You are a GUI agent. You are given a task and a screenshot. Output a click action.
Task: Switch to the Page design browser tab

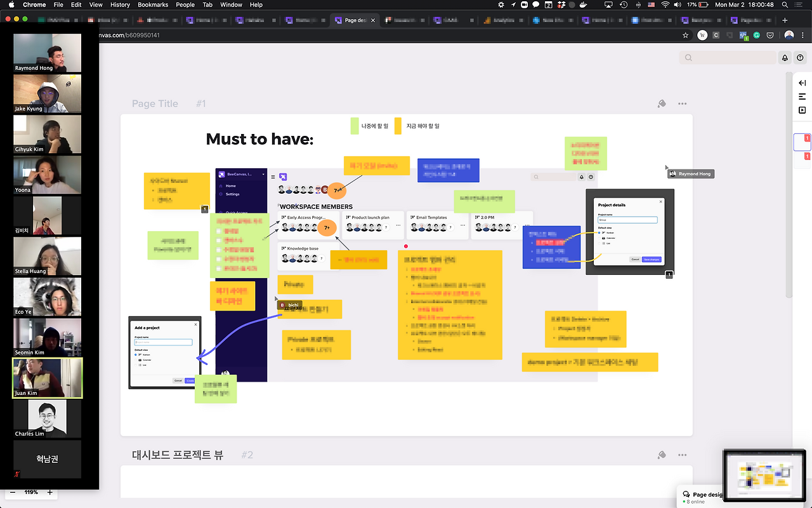click(x=355, y=20)
